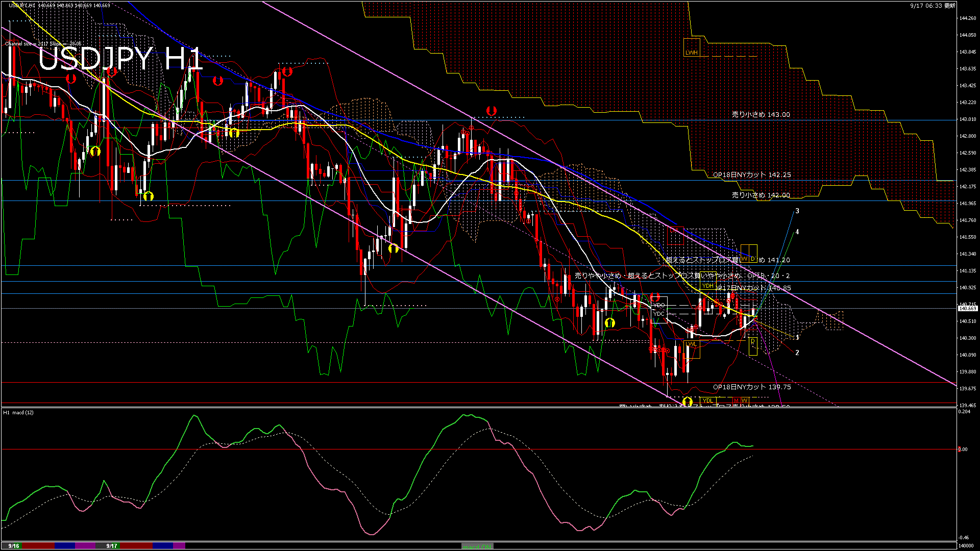980x551 pixels.
Task: Select the YDC yesterday-close marker
Action: (659, 314)
